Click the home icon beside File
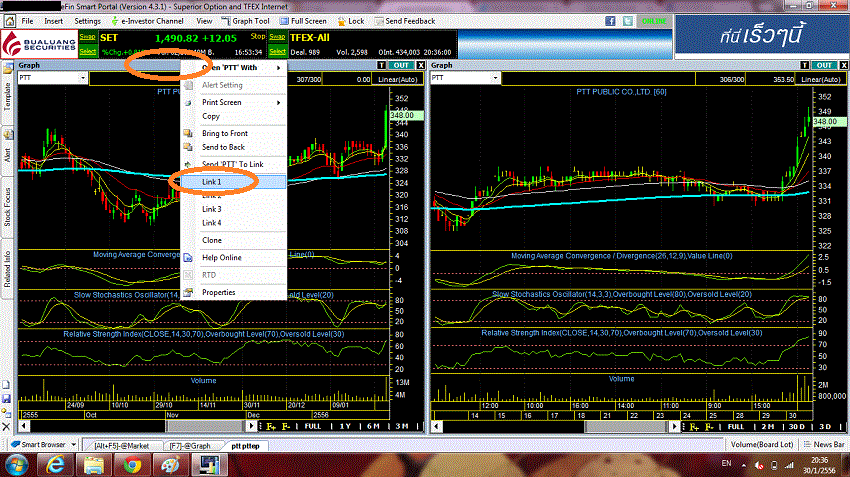The width and height of the screenshot is (850, 477). (10, 21)
